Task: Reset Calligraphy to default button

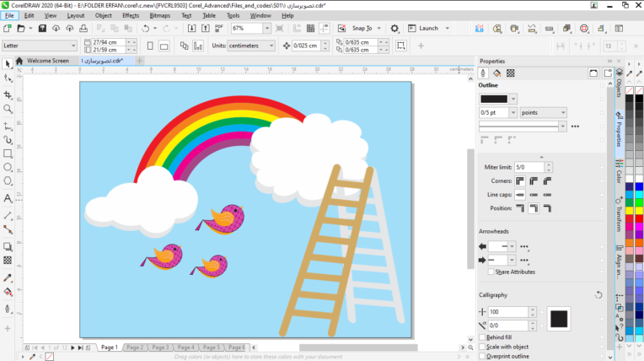Action: pos(598,295)
